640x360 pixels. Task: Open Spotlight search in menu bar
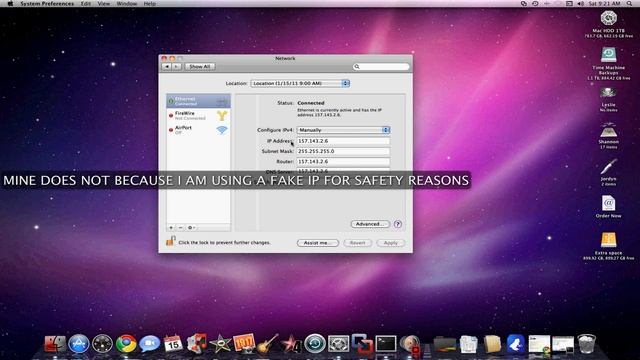coord(630,3)
